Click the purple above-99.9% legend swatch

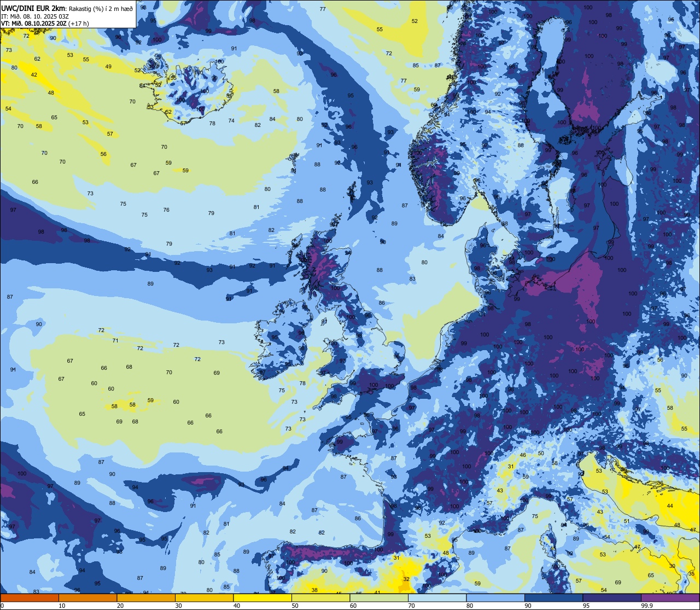click(x=670, y=597)
